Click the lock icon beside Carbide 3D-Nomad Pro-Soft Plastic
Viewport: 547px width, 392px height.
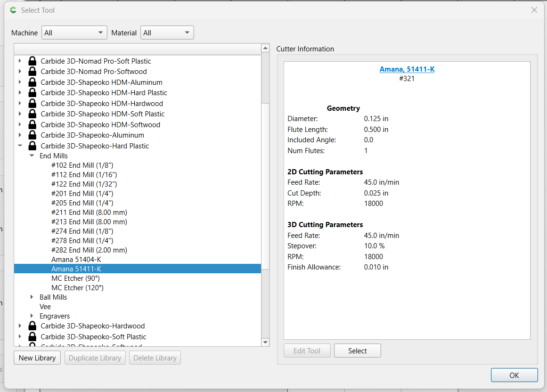click(33, 61)
